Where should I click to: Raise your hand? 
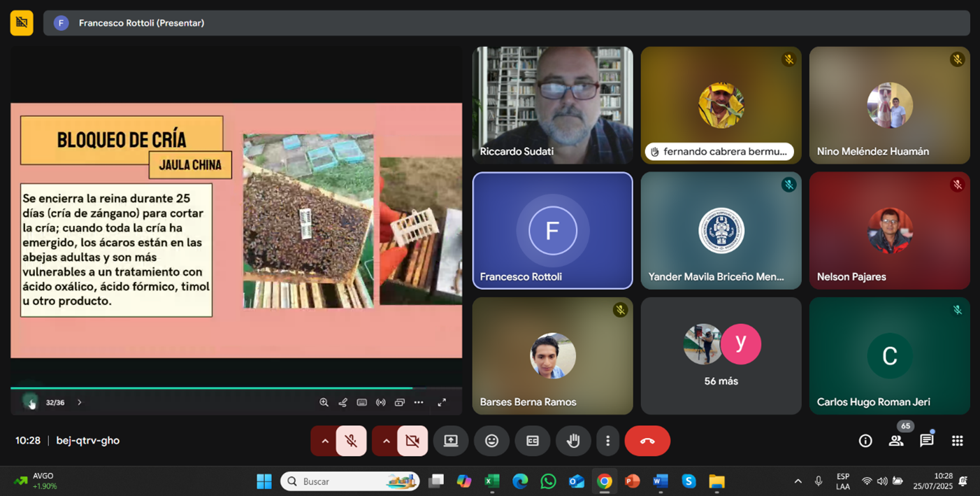(573, 441)
